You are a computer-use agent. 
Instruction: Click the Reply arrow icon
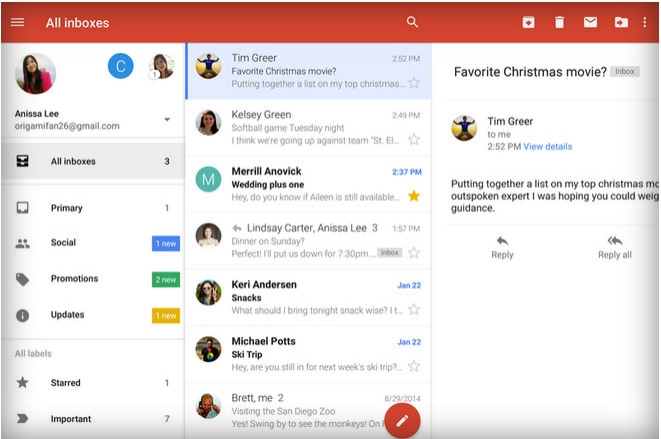pos(502,241)
